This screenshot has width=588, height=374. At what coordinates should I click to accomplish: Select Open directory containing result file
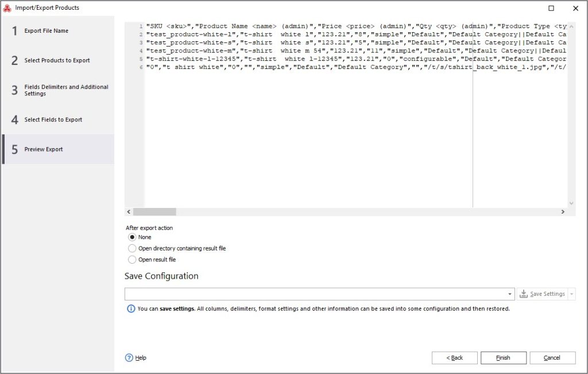coord(132,248)
